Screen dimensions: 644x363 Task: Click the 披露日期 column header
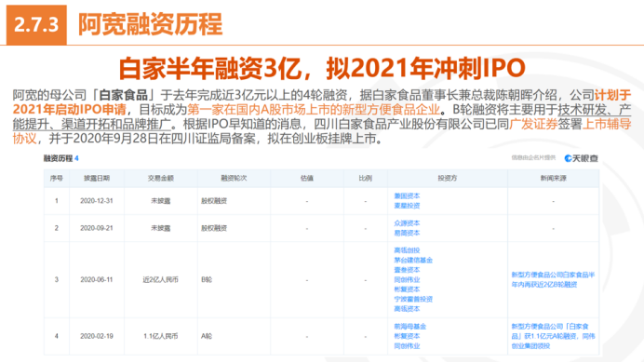(x=97, y=178)
